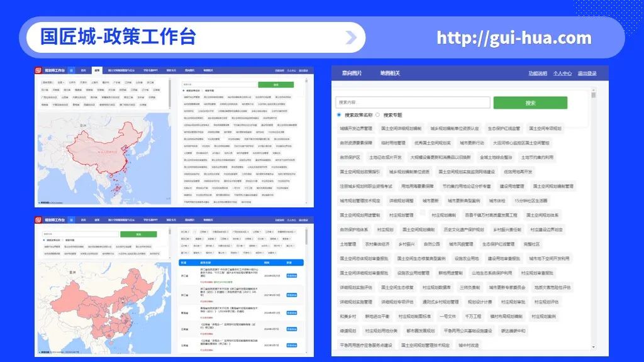The width and height of the screenshot is (644, 362).
Task: Select the 农村集体经济 tag
Action: click(377, 244)
